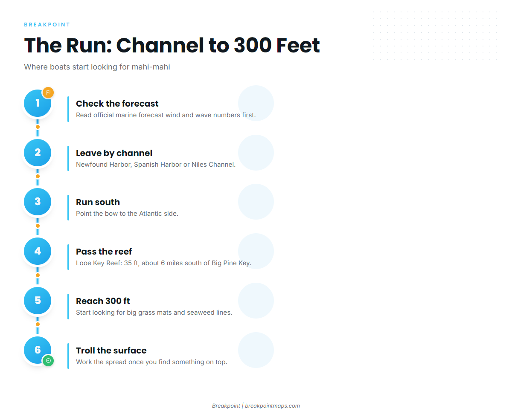Click the text "Read official marine forecast wind and wave numbers first."

coord(166,115)
